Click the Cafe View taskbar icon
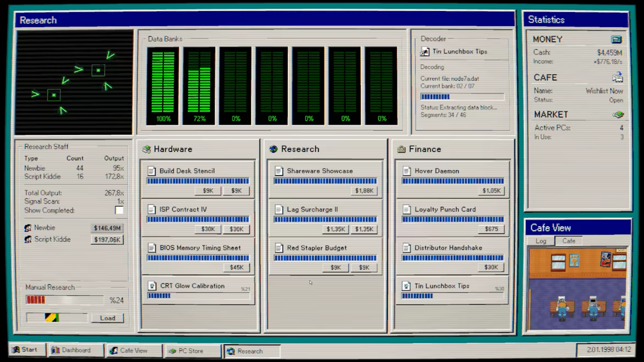644x362 pixels. (x=114, y=350)
